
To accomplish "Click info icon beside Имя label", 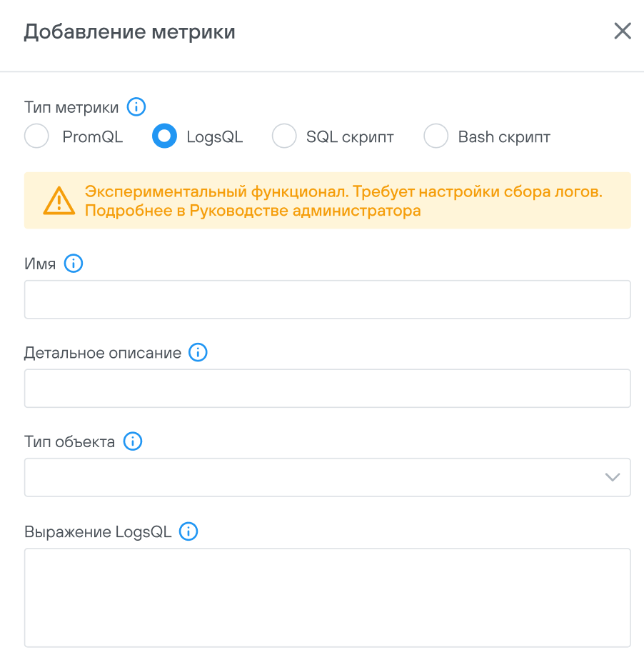I will pyautogui.click(x=74, y=264).
